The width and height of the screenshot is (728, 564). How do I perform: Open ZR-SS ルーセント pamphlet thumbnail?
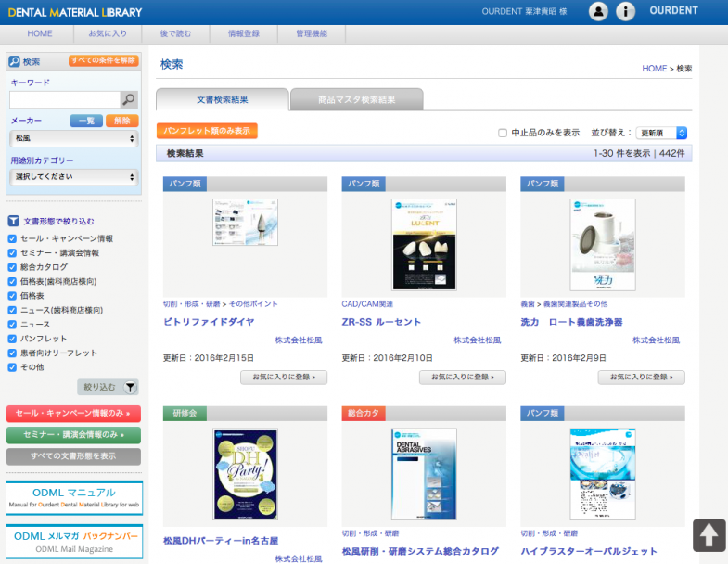point(424,244)
